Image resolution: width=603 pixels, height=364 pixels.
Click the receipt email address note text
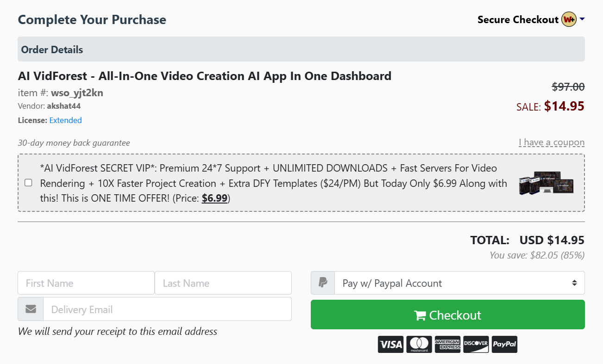coord(117,331)
